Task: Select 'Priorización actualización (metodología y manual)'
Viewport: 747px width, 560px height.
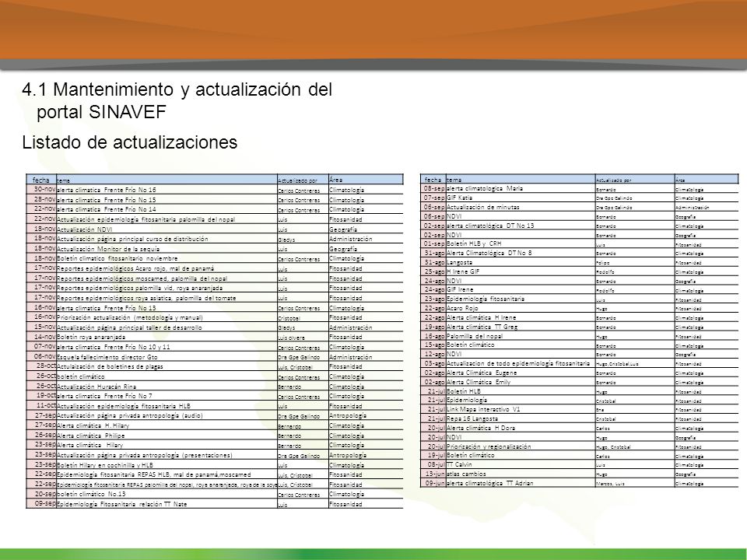Action: pyautogui.click(x=130, y=317)
